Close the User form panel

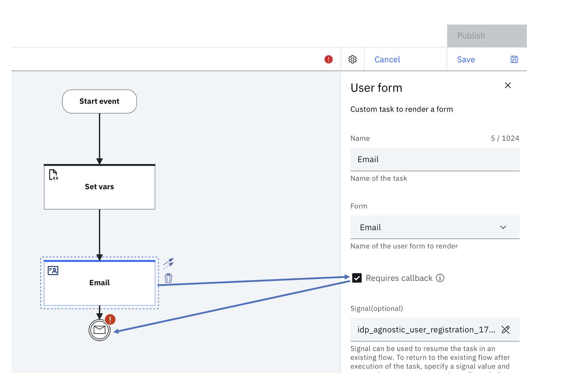(x=508, y=85)
